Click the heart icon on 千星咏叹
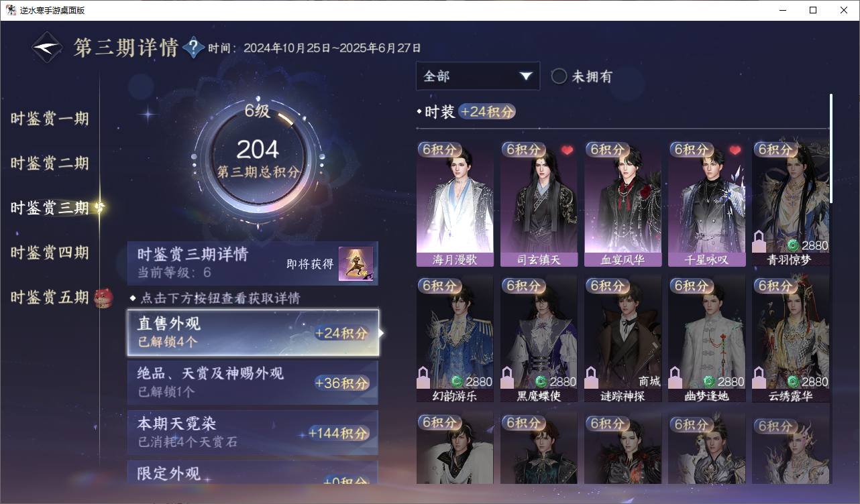860x504 pixels. tap(735, 150)
